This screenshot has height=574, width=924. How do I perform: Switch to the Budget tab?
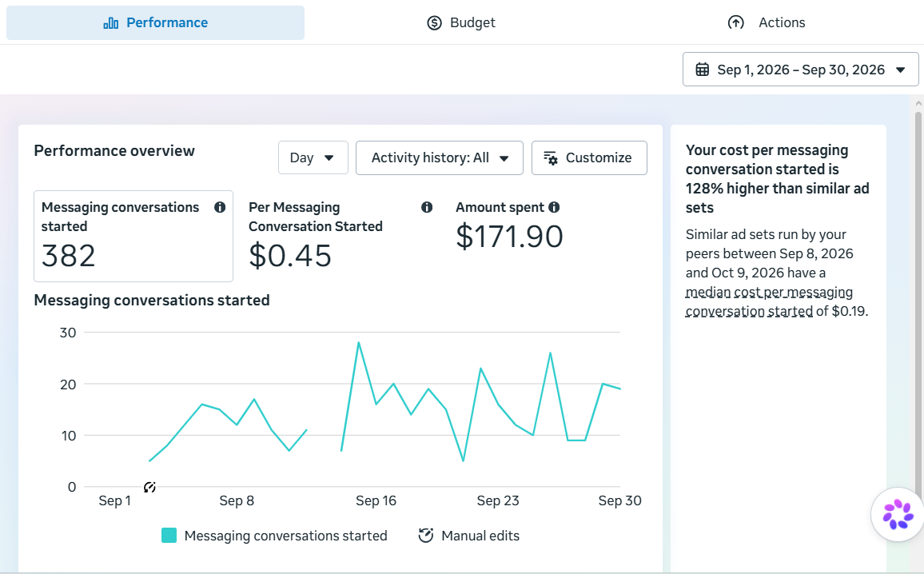(461, 23)
